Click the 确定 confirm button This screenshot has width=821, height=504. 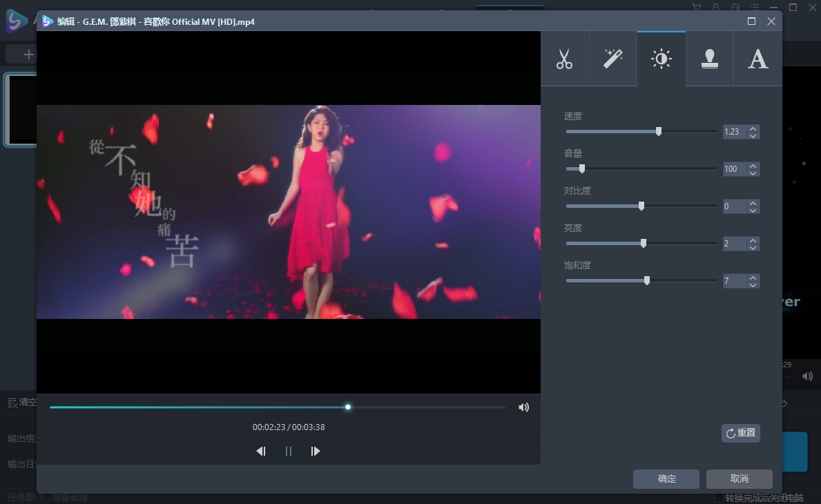click(666, 478)
